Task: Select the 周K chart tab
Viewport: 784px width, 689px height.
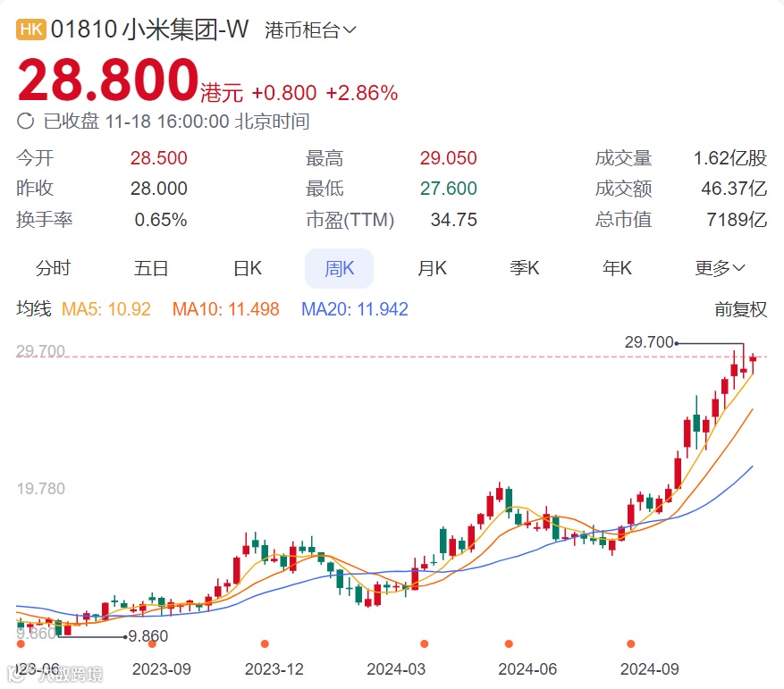Action: [x=339, y=268]
